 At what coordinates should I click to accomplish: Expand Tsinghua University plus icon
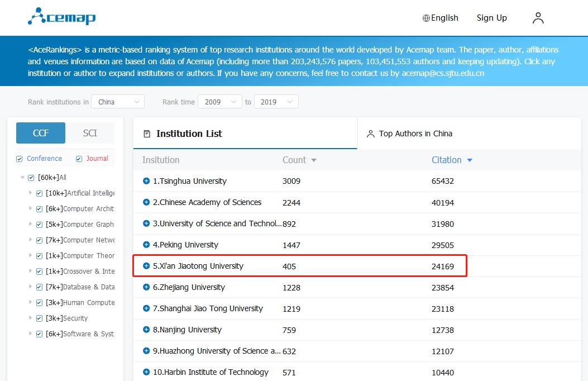coord(146,181)
